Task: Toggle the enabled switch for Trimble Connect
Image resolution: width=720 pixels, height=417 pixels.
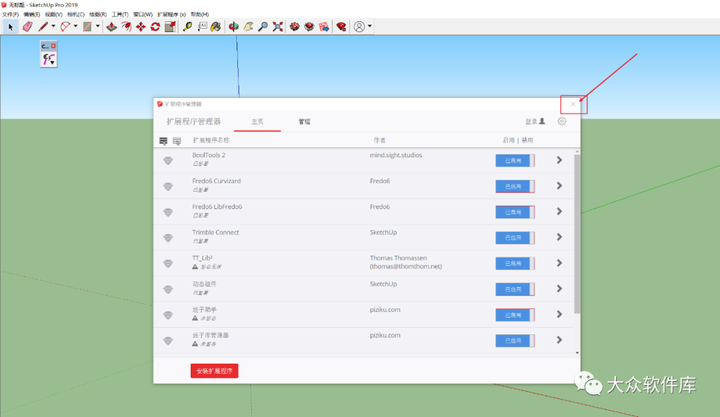Action: click(x=515, y=237)
